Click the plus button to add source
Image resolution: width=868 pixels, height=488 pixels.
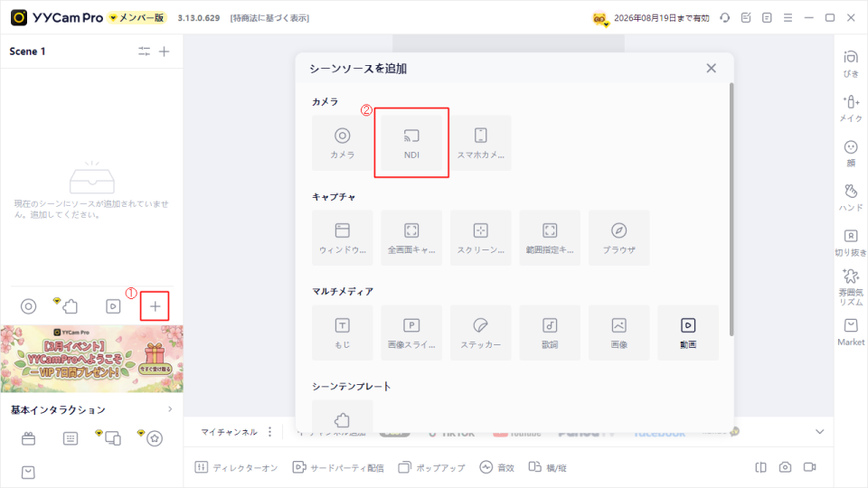(x=155, y=306)
